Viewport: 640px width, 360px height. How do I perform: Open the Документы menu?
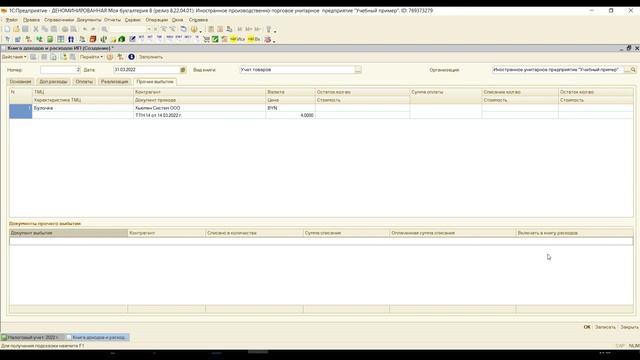(89, 20)
